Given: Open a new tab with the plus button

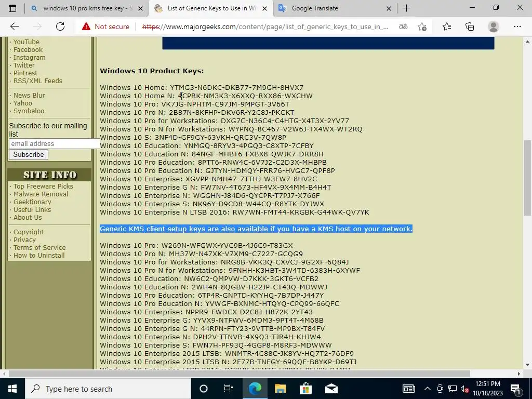Looking at the screenshot, I should pos(406,8).
